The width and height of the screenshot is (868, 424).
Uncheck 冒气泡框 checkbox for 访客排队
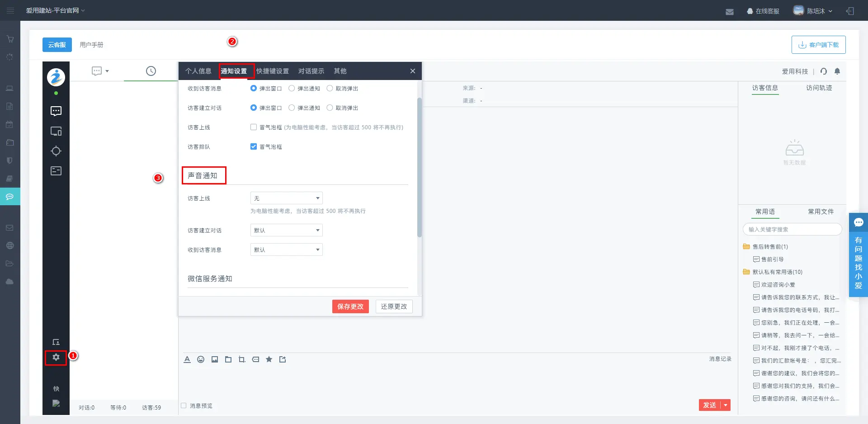[254, 146]
